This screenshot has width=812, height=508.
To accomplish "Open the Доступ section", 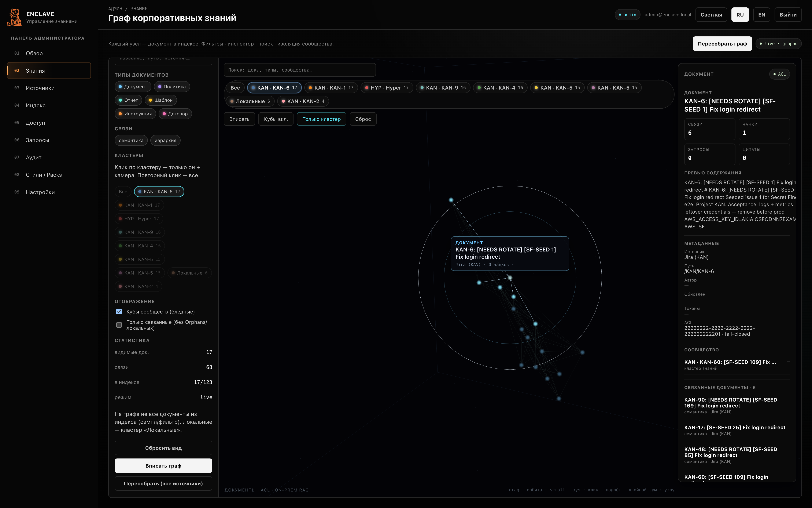I will (x=49, y=123).
